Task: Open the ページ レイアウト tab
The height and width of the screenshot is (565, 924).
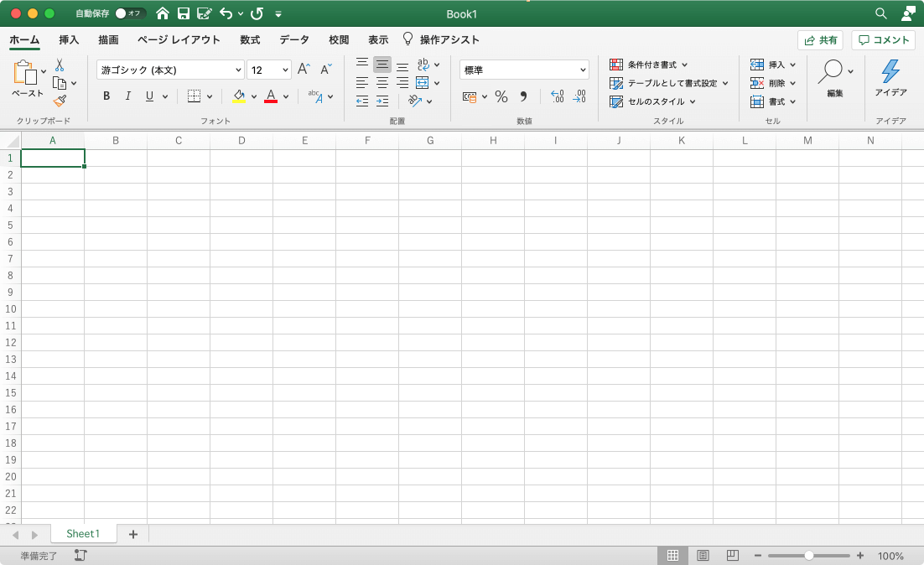Action: pyautogui.click(x=179, y=39)
